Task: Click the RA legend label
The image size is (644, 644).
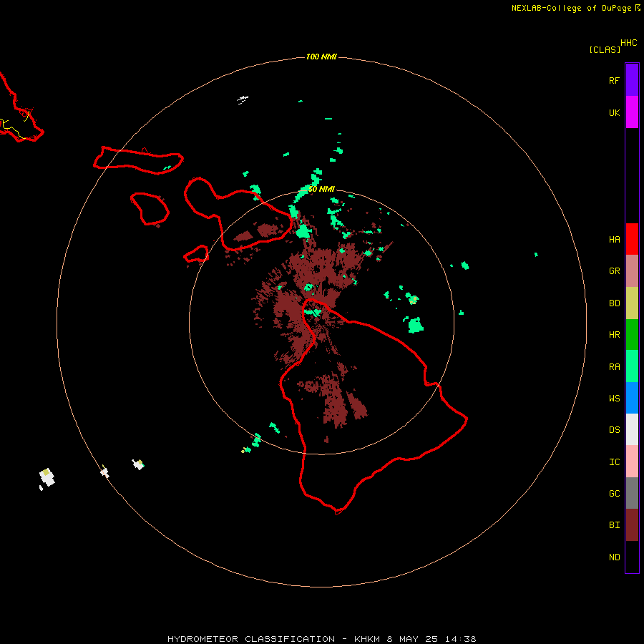Action: coord(614,367)
